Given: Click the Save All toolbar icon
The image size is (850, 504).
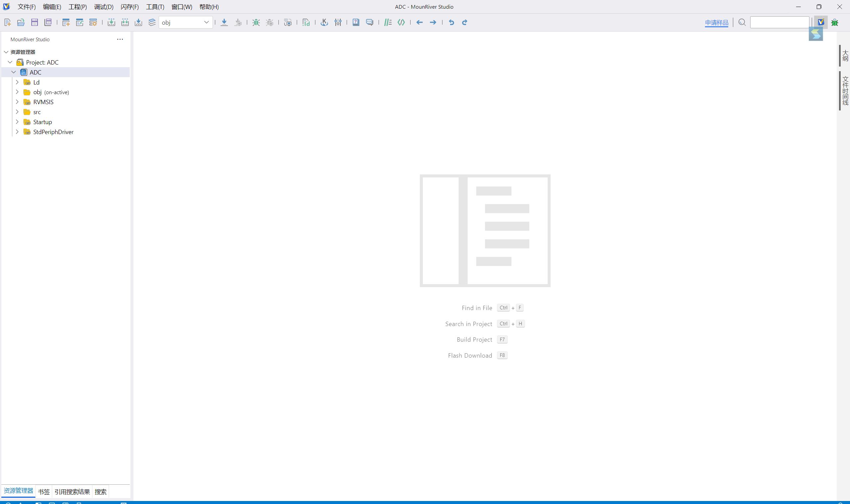Looking at the screenshot, I should (48, 22).
